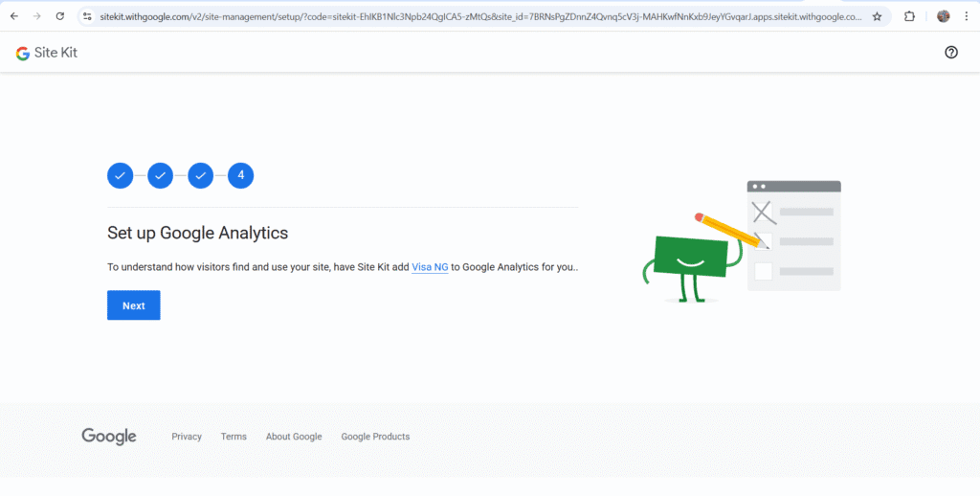The height and width of the screenshot is (496, 980).
Task: Click the Google logo in footer
Action: pyautogui.click(x=109, y=437)
